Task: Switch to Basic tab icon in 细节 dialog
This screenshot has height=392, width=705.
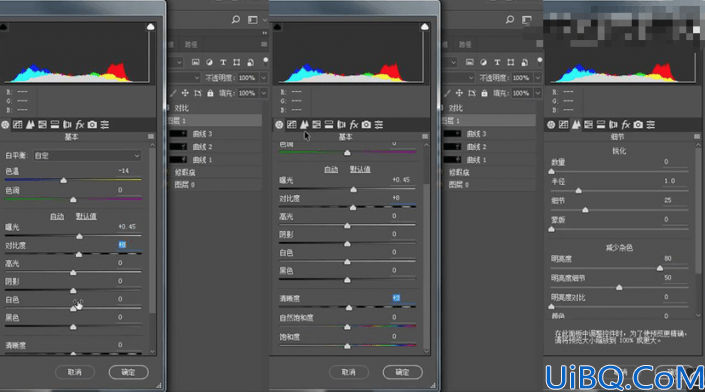Action: click(x=551, y=125)
